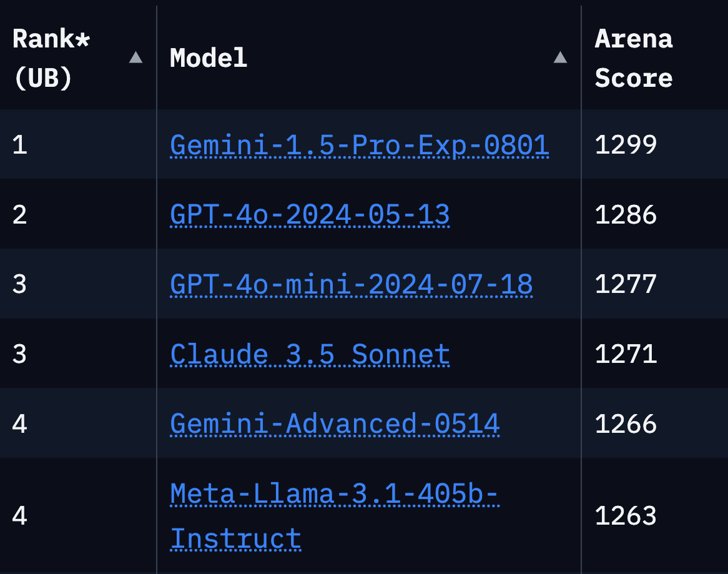Image resolution: width=728 pixels, height=574 pixels.
Task: Select the rank 2 cell
Action: (x=20, y=215)
